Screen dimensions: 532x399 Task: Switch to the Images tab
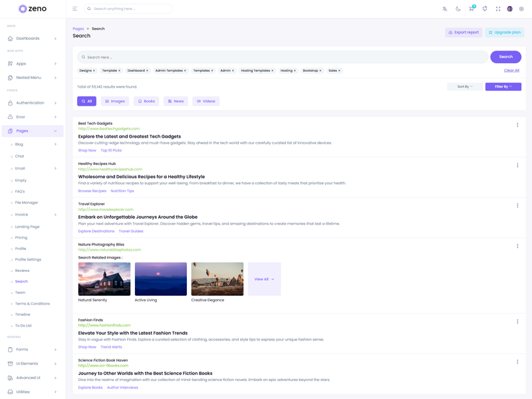(x=115, y=101)
